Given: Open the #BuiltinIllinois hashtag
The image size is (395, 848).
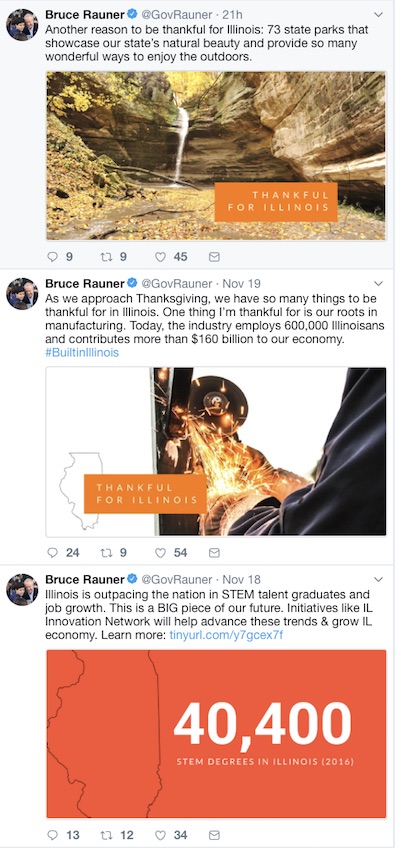Looking at the screenshot, I should click(x=82, y=353).
